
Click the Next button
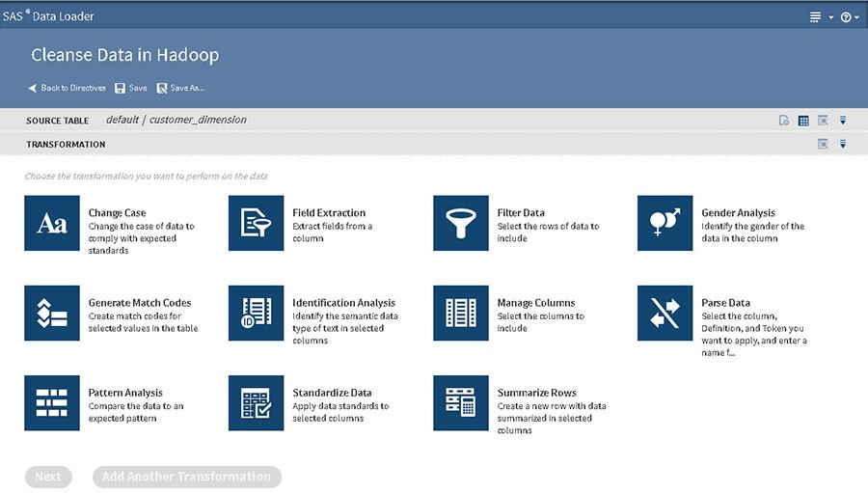coord(48,477)
